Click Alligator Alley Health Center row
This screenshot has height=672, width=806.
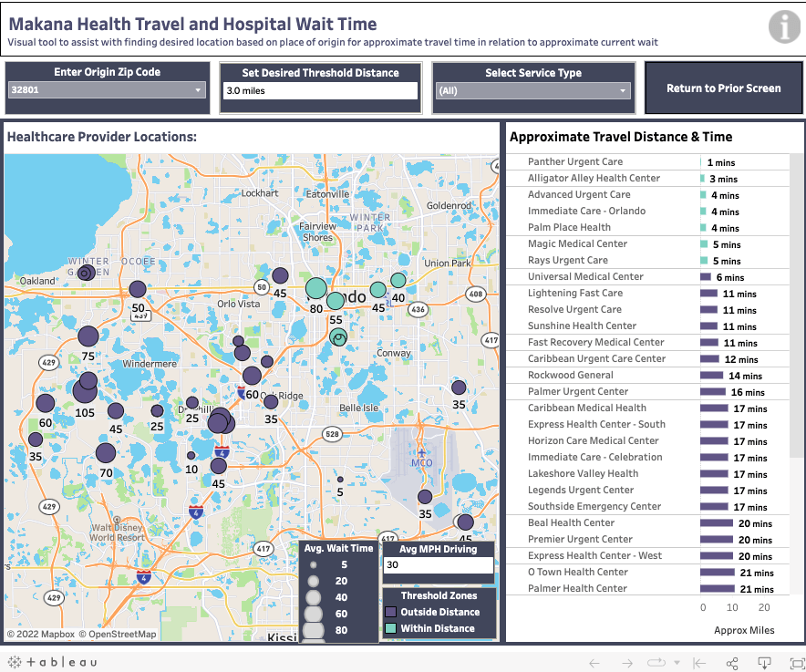pos(647,179)
